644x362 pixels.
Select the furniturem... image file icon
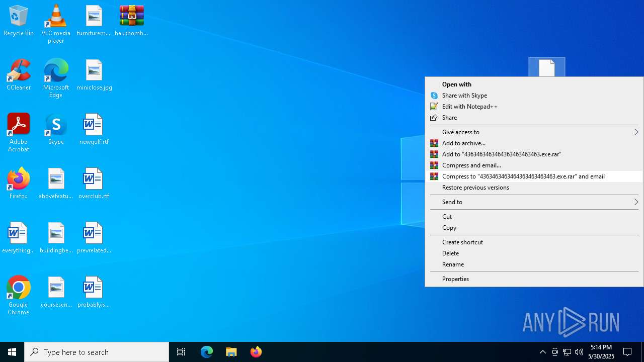(94, 21)
